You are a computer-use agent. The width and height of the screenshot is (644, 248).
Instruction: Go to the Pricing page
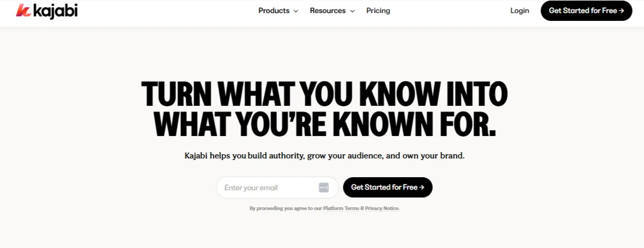pos(378,10)
